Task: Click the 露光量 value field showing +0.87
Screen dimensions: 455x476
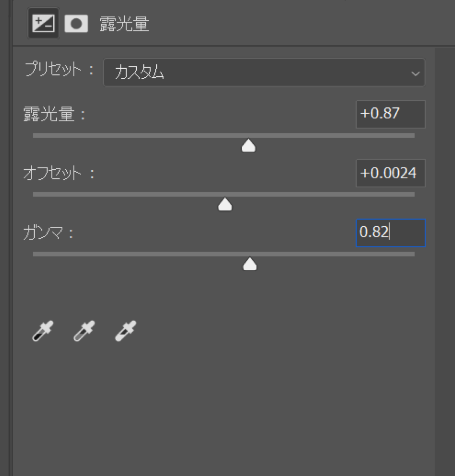Action: (390, 114)
